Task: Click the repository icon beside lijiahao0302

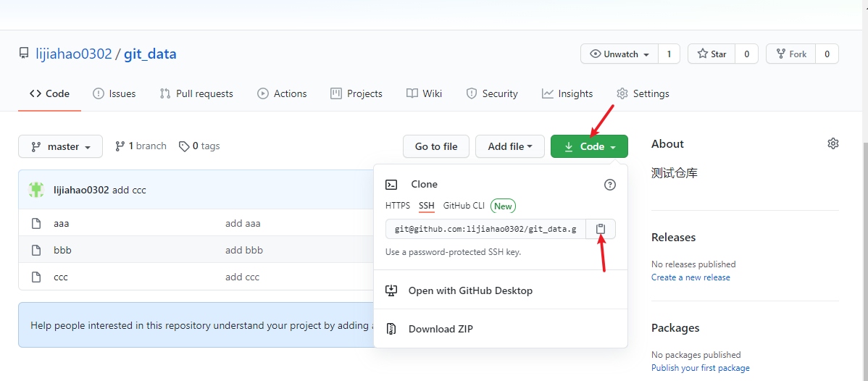Action: click(24, 54)
